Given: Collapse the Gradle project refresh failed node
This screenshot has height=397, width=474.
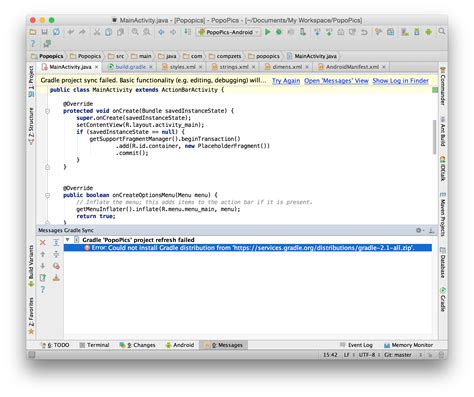Looking at the screenshot, I should click(x=68, y=240).
